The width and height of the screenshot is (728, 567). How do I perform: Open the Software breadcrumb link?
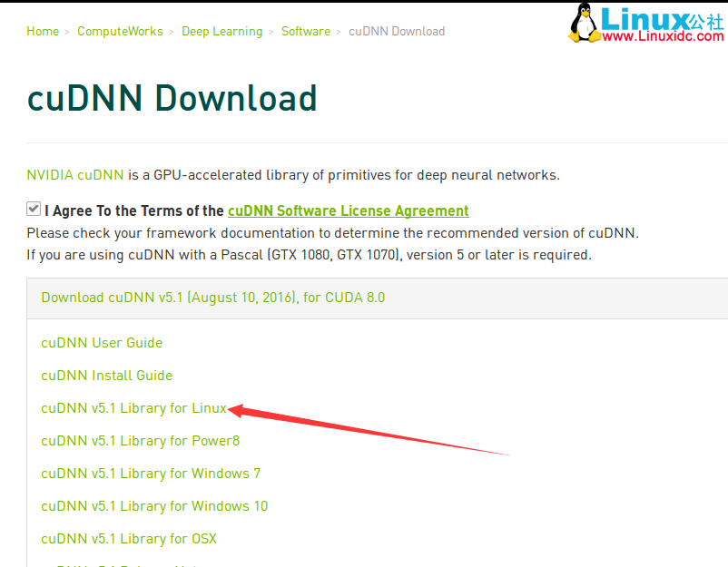(306, 31)
